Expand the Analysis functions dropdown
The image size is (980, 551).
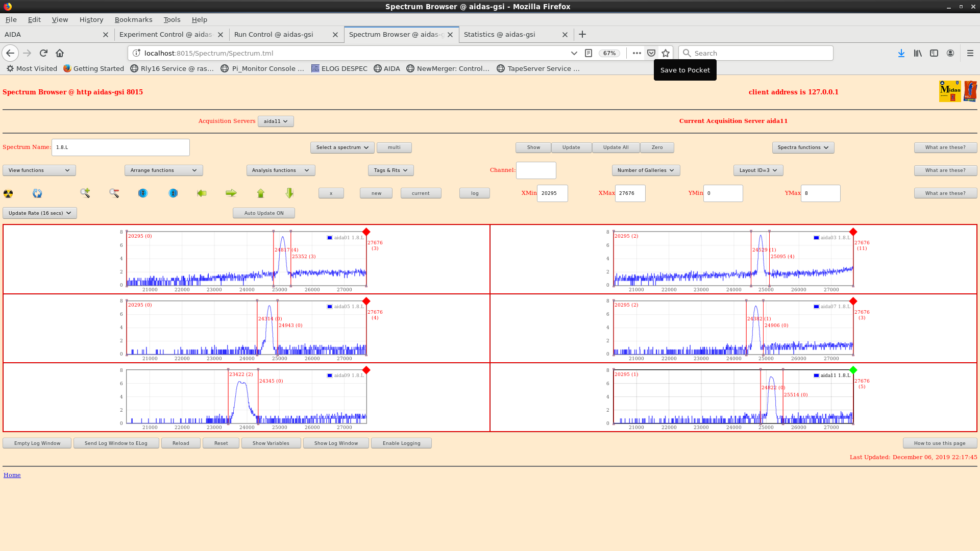point(281,170)
